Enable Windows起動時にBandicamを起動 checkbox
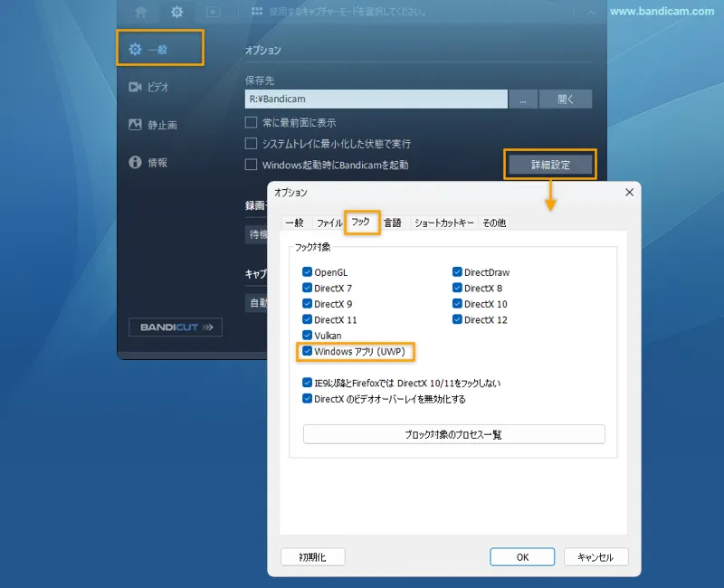Viewport: 724px width, 588px height. [251, 165]
